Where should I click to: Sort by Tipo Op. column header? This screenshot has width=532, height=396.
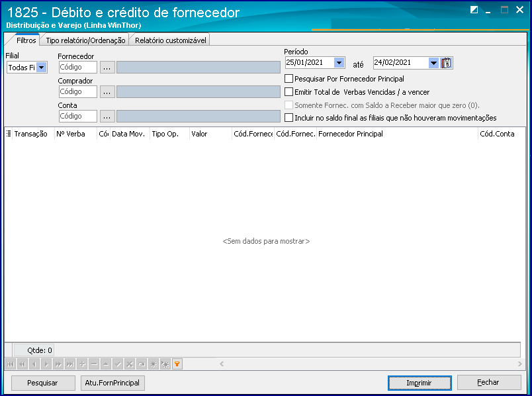click(169, 134)
